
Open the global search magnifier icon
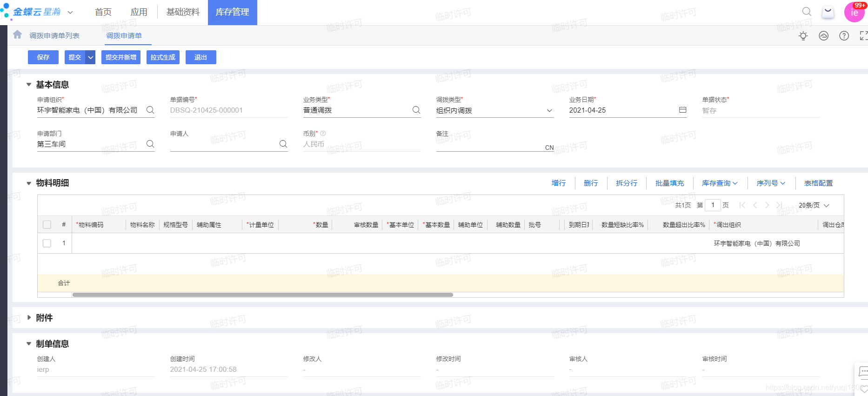[807, 12]
